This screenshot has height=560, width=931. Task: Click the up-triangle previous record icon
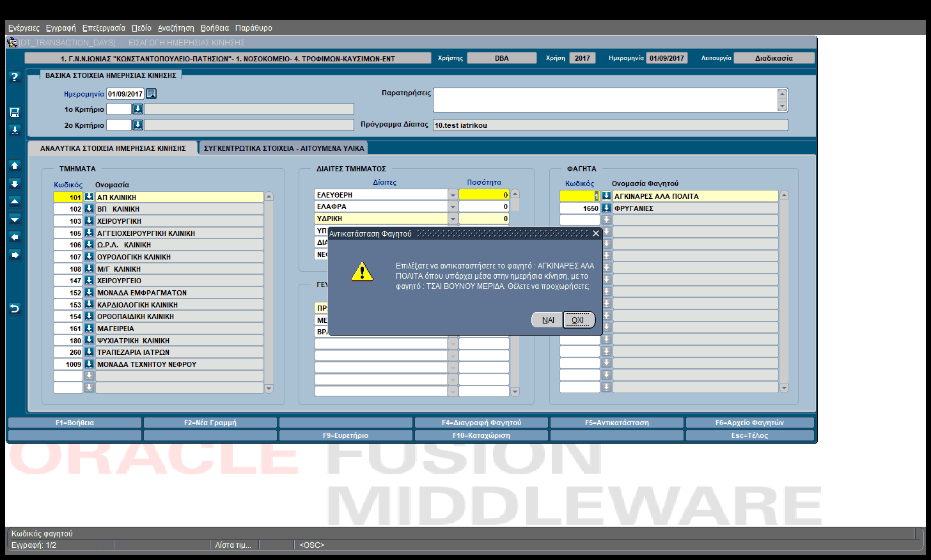15,201
